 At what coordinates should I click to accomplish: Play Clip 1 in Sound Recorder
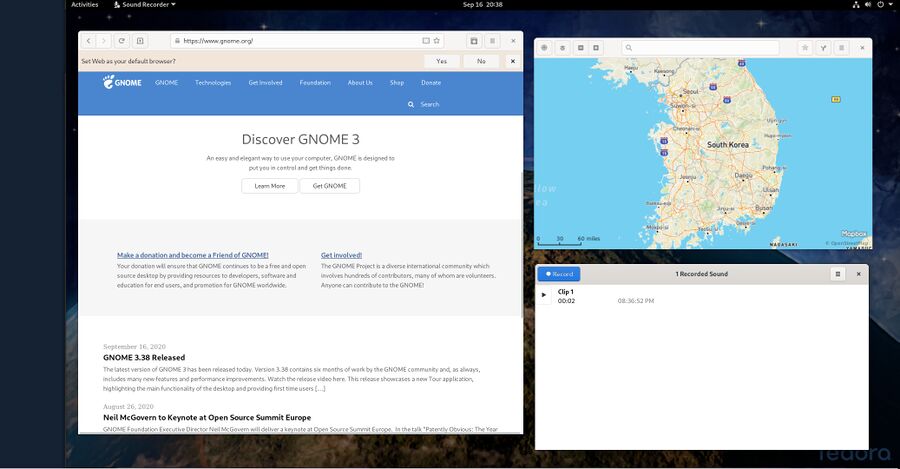(x=544, y=294)
